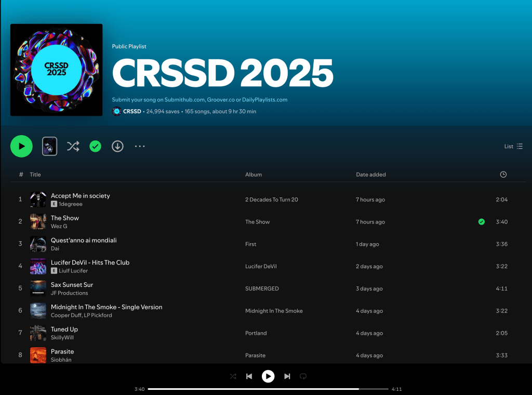
Task: Sort by the Title column header
Action: pyautogui.click(x=35, y=175)
